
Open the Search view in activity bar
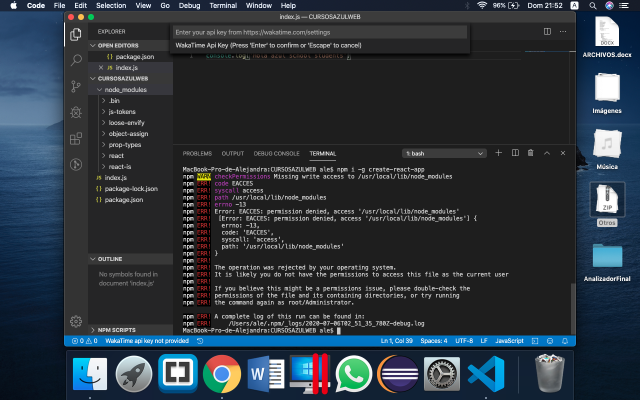(76, 60)
